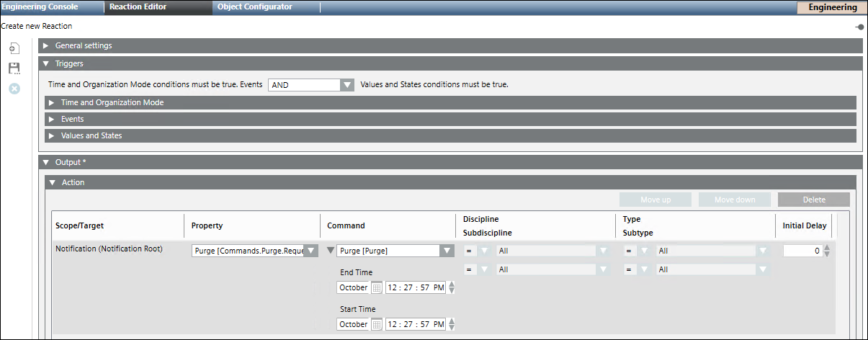Expand the Values and States section
868x340 pixels.
pos(53,135)
